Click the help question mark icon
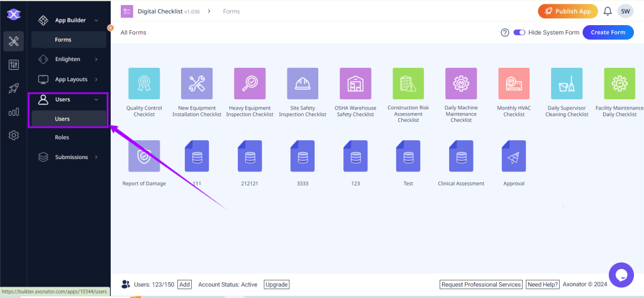 point(504,33)
